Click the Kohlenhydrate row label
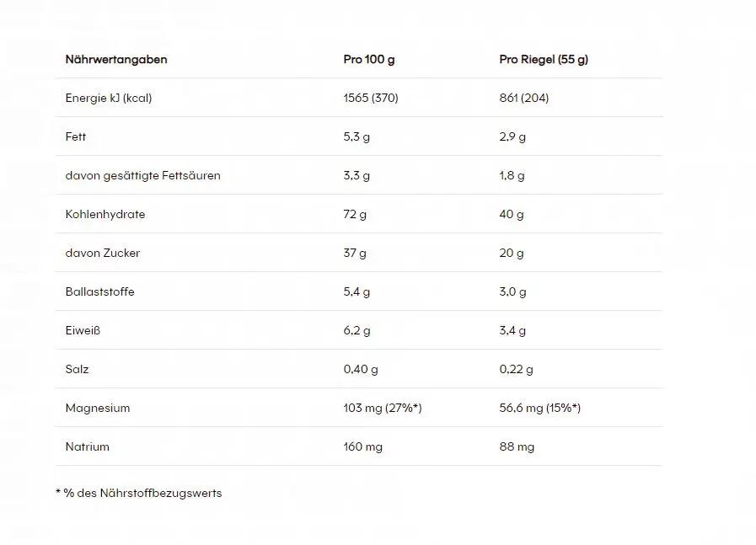The height and width of the screenshot is (545, 756). (105, 215)
